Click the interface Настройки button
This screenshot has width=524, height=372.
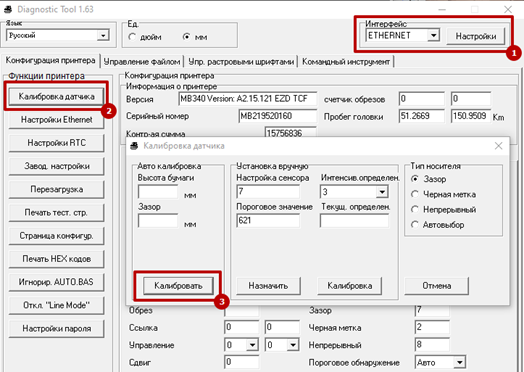(x=476, y=36)
